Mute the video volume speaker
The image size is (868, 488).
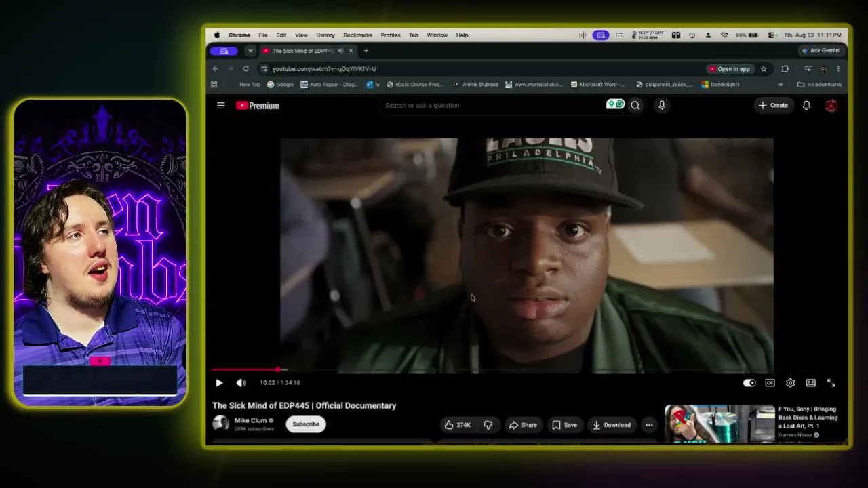[x=241, y=383]
